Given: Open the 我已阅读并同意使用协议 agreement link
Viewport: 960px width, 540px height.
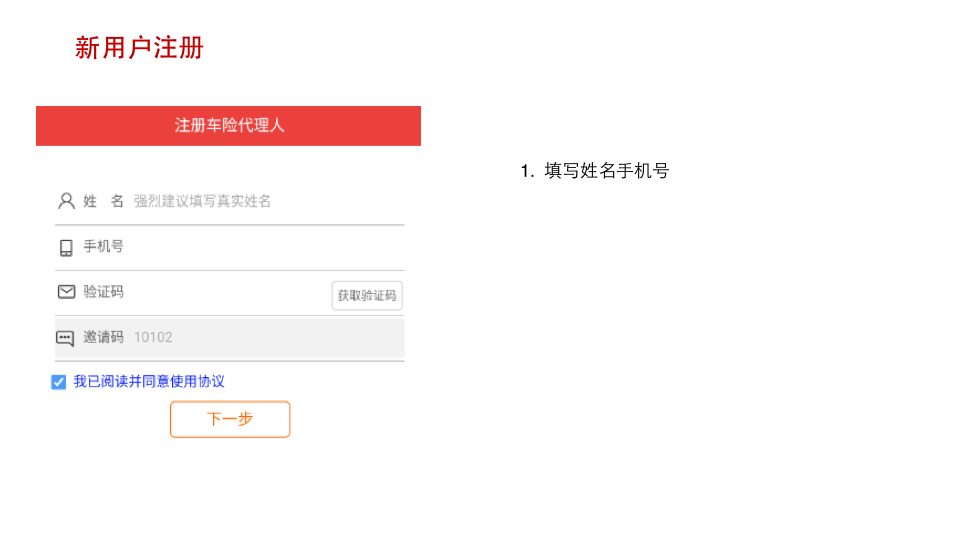Looking at the screenshot, I should click(149, 382).
